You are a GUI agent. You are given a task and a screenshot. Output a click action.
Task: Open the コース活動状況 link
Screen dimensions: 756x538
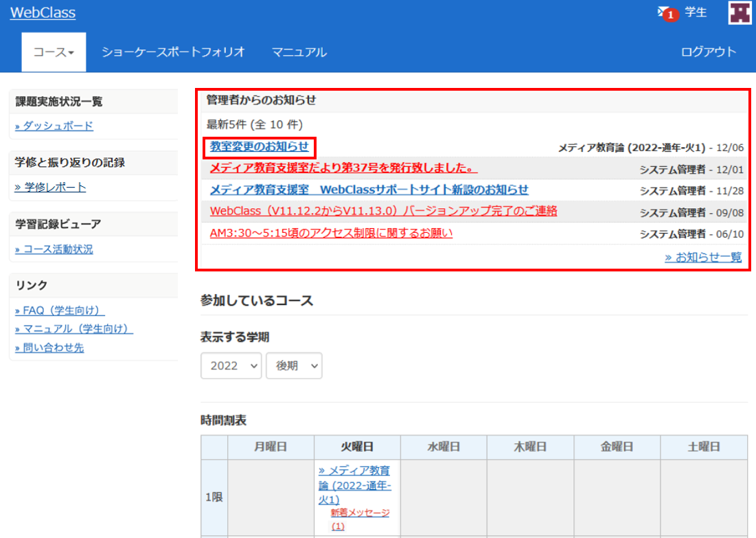(x=54, y=249)
